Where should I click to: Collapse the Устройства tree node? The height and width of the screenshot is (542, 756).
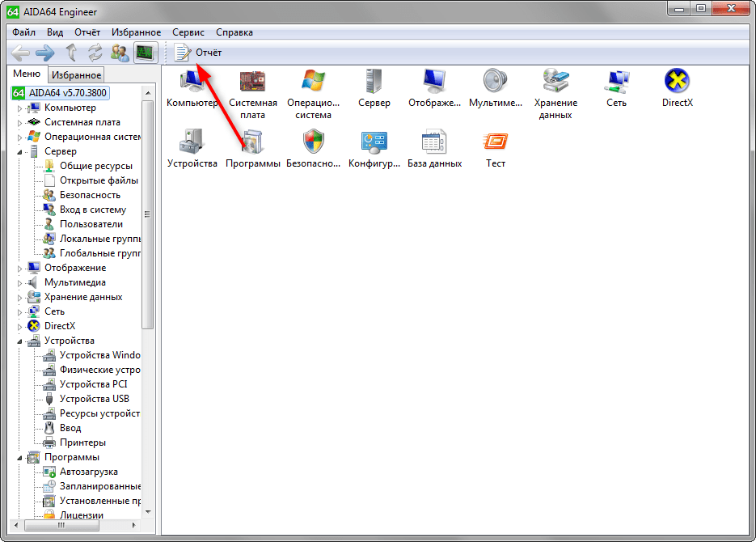[19, 341]
